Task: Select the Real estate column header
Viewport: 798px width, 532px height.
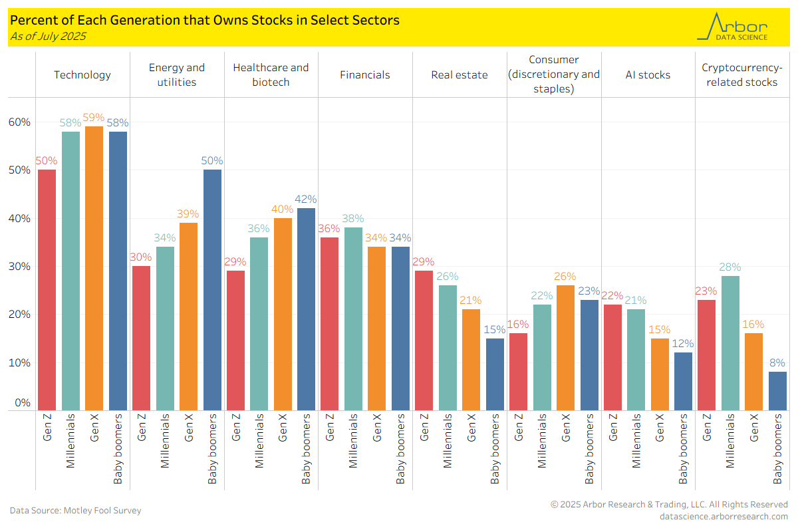Action: (x=459, y=75)
